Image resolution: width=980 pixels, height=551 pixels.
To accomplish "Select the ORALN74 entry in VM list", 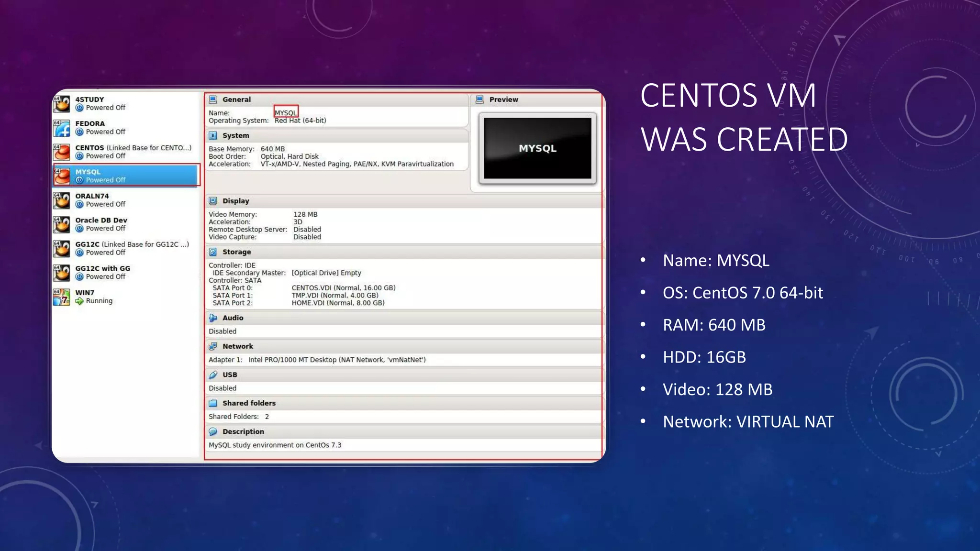I will (126, 200).
